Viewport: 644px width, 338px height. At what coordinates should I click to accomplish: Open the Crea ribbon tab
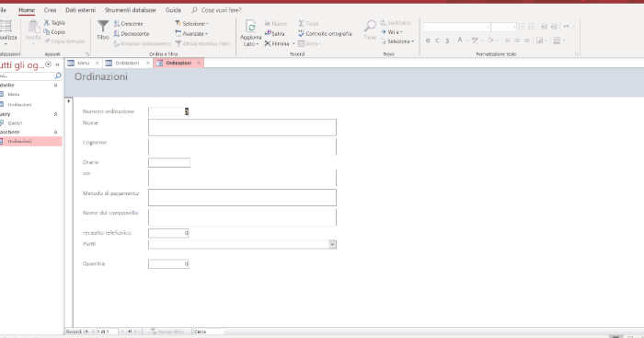tap(50, 10)
